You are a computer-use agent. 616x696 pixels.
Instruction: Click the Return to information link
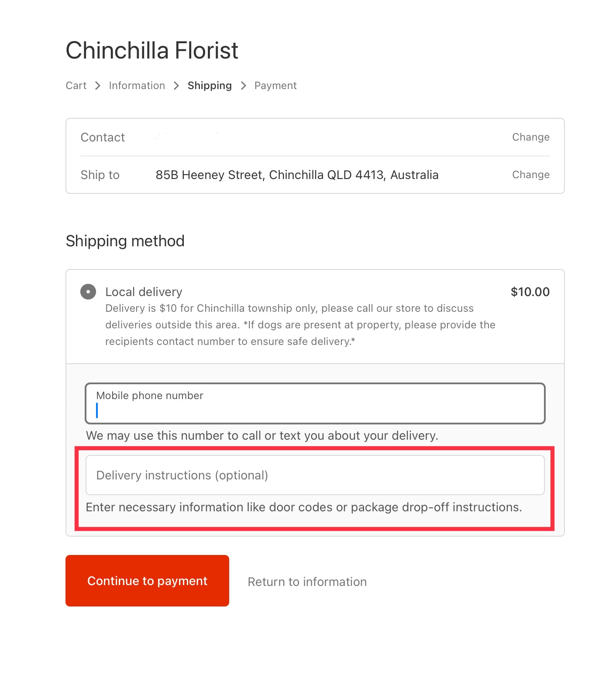307,582
